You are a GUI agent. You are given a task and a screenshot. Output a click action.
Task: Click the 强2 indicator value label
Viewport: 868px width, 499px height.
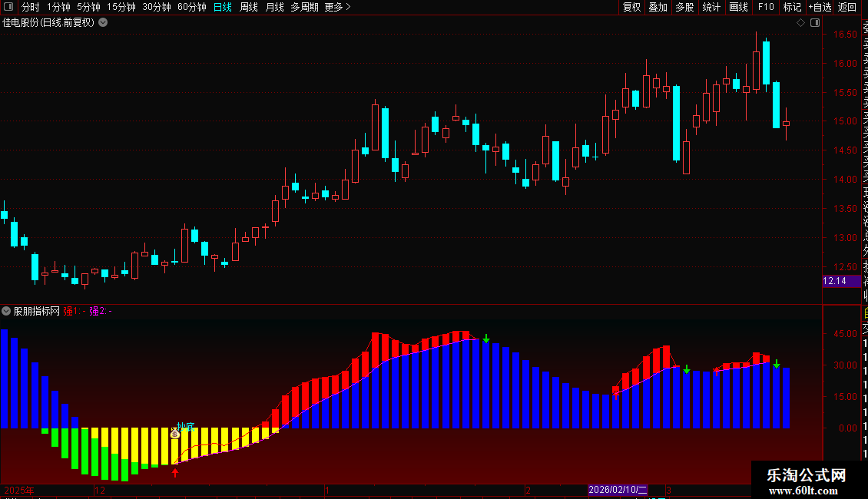pyautogui.click(x=100, y=312)
